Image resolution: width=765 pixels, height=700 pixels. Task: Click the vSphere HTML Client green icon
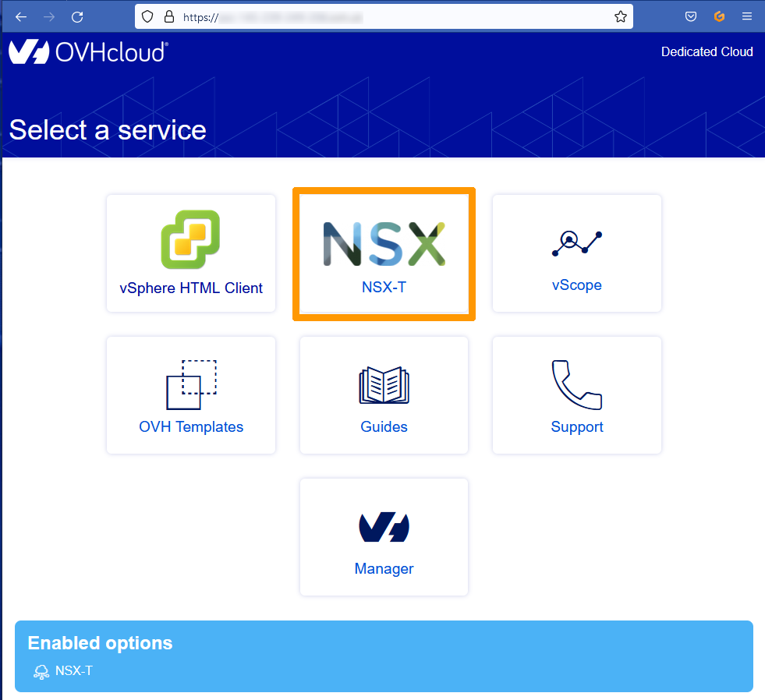(x=190, y=240)
